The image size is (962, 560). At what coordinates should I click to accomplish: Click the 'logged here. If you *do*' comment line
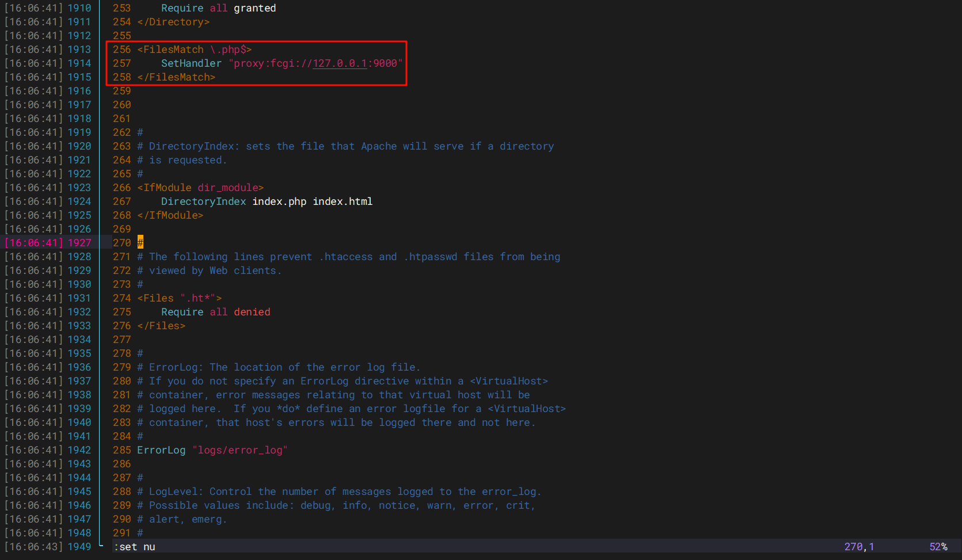351,409
